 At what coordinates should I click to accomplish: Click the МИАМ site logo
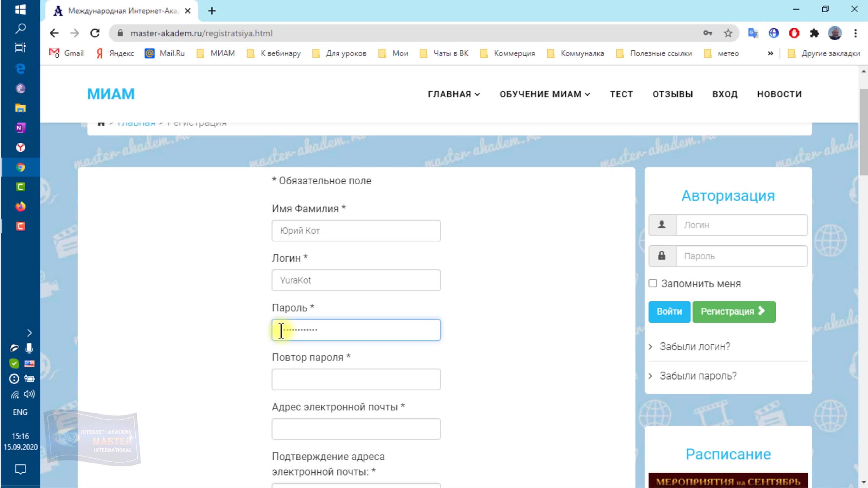(x=111, y=94)
